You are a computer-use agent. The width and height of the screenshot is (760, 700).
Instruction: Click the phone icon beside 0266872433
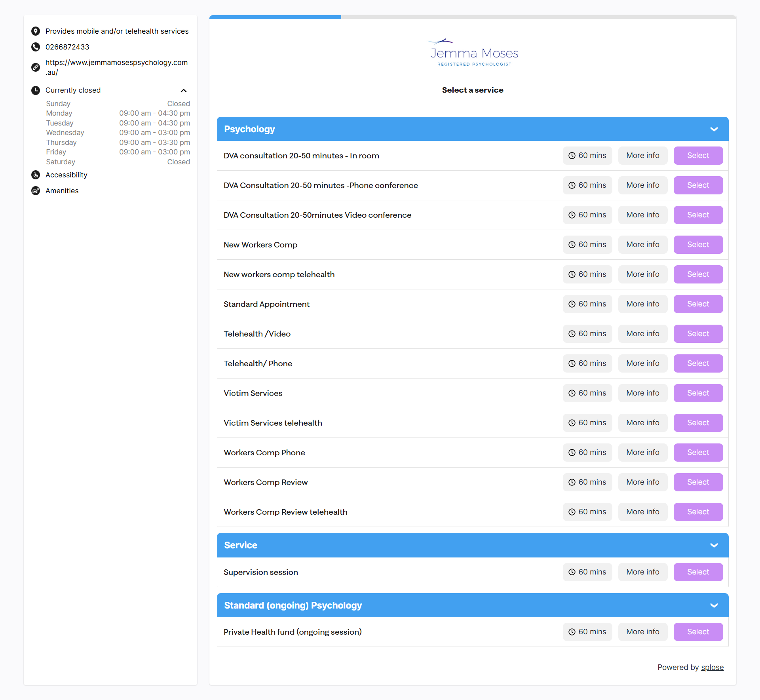[36, 47]
